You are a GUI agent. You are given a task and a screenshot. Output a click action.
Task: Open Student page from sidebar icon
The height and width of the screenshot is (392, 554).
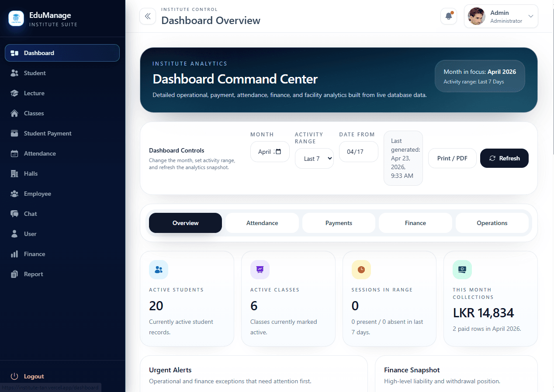click(14, 73)
